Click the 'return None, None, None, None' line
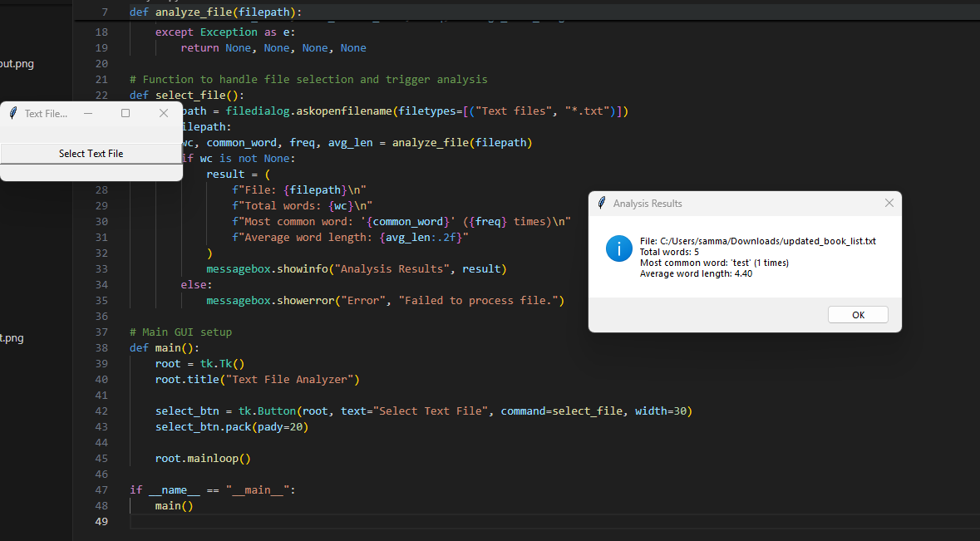The image size is (980, 541). pyautogui.click(x=273, y=48)
